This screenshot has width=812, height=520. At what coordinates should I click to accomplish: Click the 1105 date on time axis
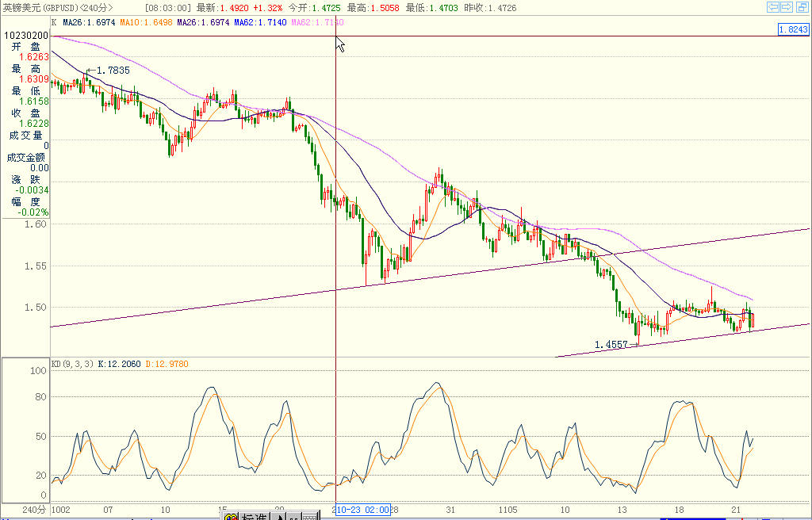(x=507, y=510)
